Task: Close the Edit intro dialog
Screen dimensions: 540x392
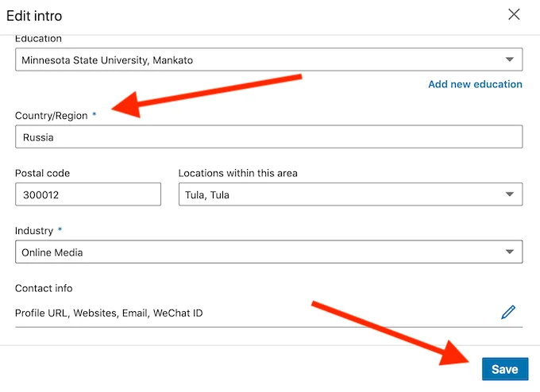Action: (514, 14)
